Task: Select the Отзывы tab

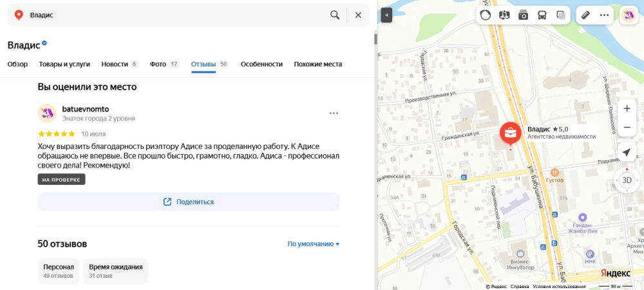Action: click(210, 64)
